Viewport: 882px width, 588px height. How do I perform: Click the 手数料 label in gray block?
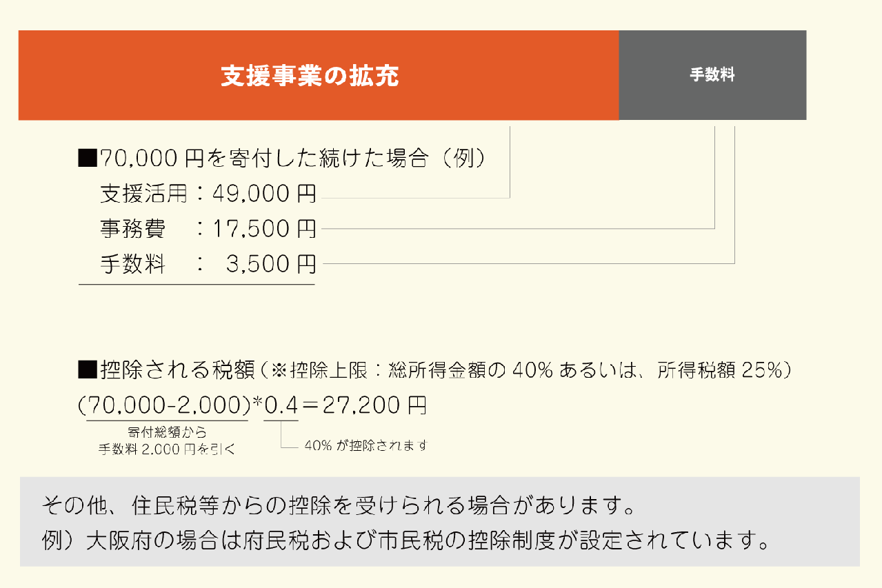click(712, 76)
